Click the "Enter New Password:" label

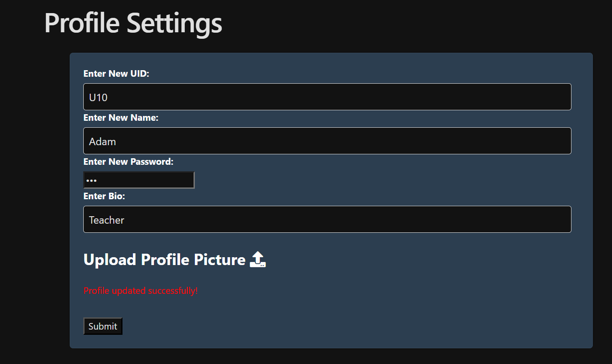point(128,162)
